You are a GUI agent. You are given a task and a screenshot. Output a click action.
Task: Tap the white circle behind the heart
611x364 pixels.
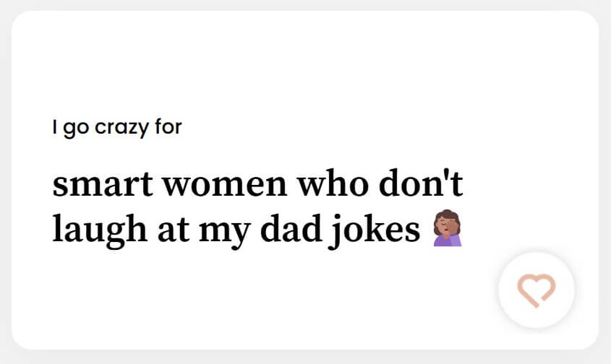coord(537,290)
